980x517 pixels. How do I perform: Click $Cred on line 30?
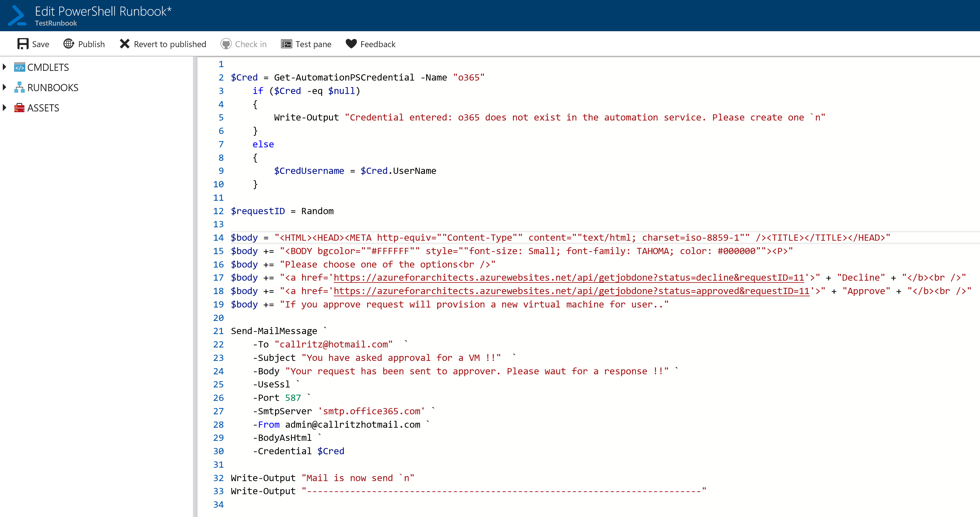pos(331,451)
